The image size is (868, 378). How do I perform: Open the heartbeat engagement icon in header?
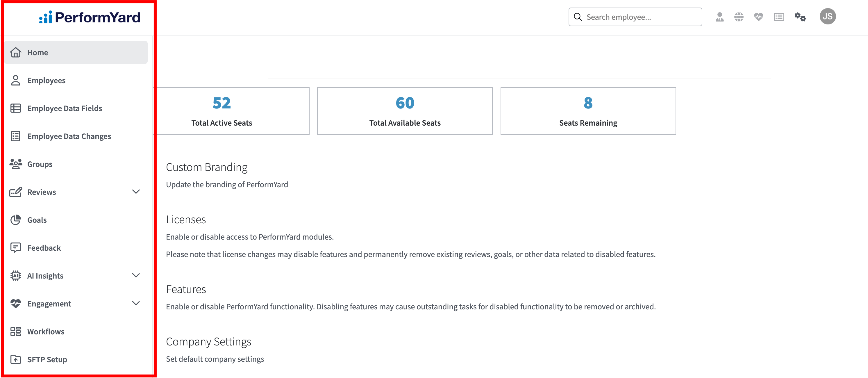click(758, 17)
